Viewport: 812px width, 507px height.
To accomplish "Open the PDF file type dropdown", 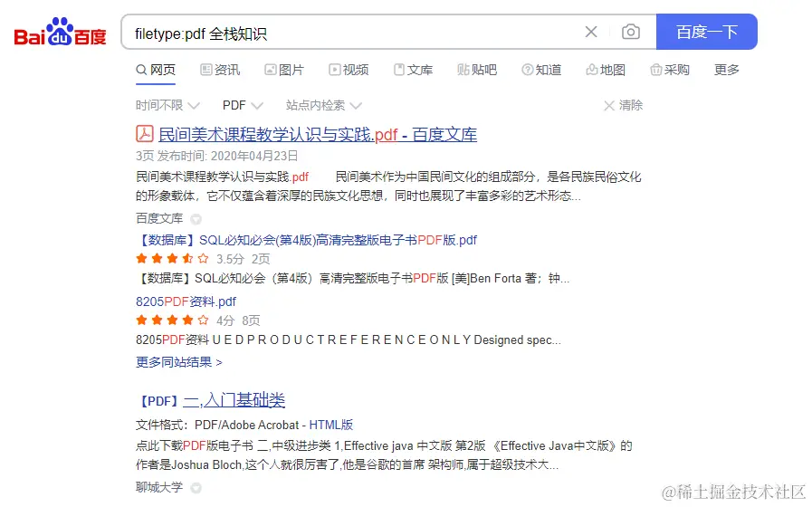I will (x=243, y=106).
